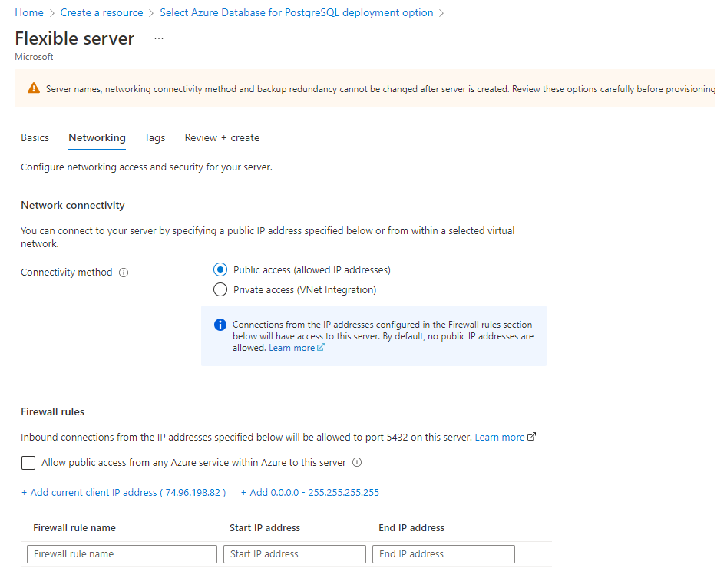727x588 pixels.
Task: Click the orange warning triangle icon
Action: (x=33, y=88)
